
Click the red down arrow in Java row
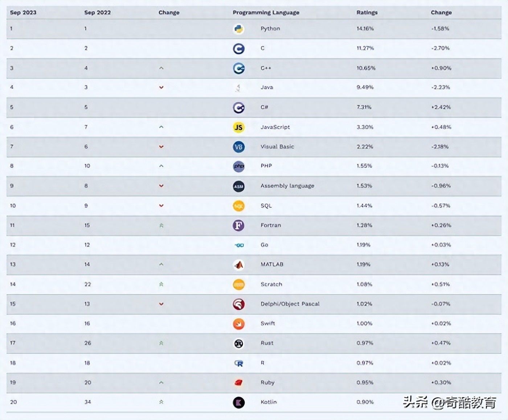pos(161,87)
